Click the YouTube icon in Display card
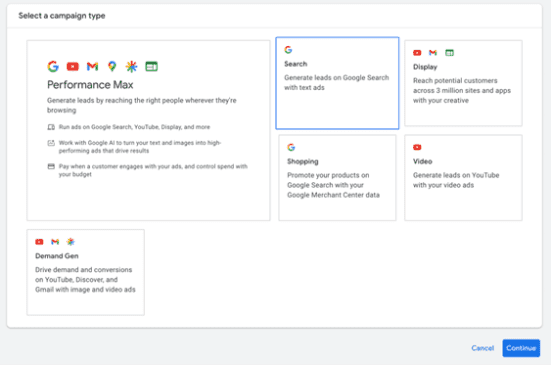Image resolution: width=551 pixels, height=365 pixels. click(x=417, y=53)
